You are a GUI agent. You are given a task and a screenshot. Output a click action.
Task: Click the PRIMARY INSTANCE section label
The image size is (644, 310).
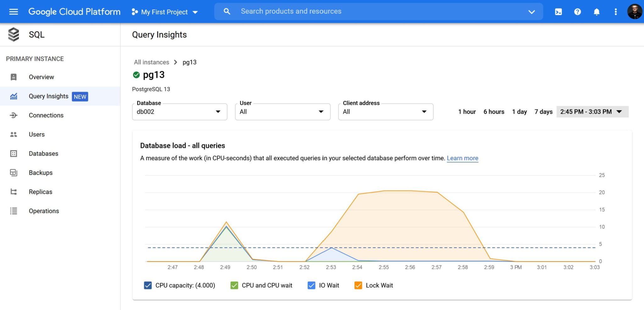pyautogui.click(x=35, y=59)
